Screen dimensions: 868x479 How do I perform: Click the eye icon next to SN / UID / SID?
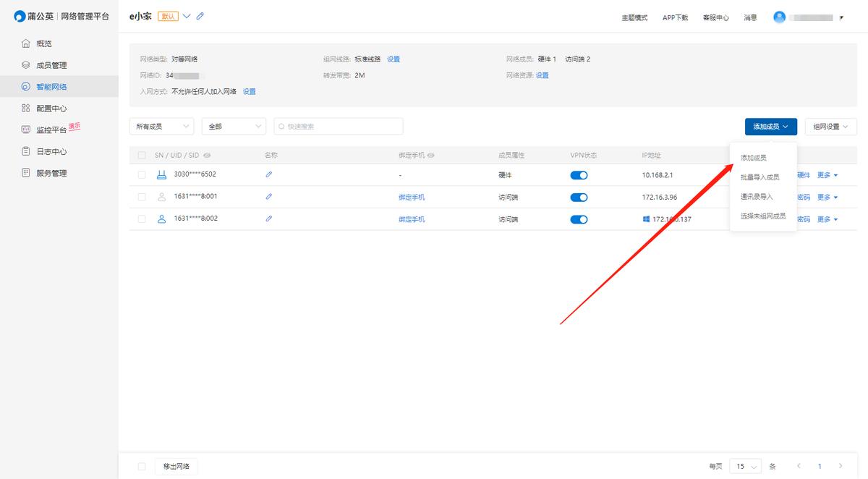point(207,156)
